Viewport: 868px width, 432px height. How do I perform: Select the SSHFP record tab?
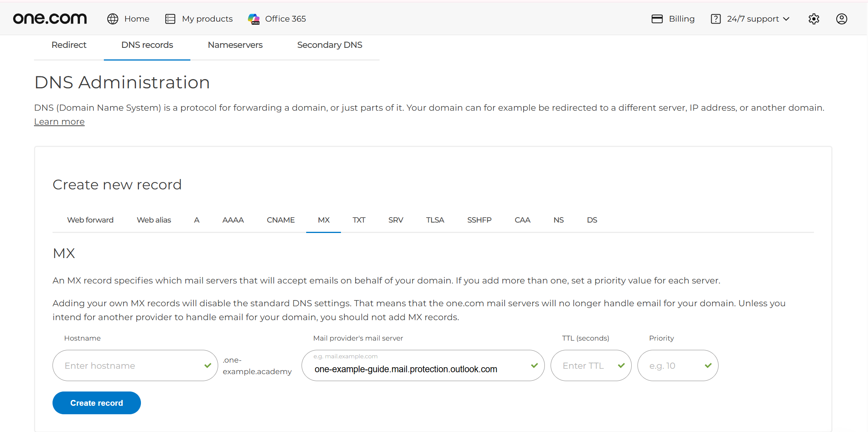point(479,220)
